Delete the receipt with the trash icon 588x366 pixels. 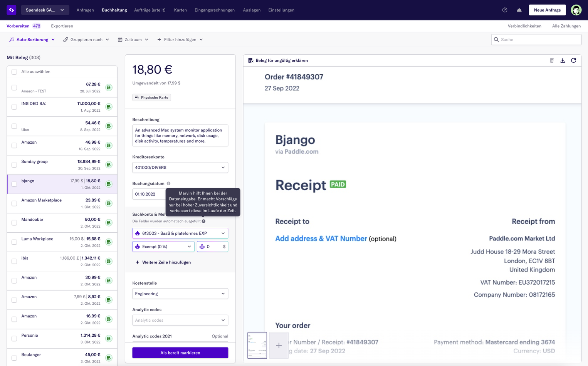[x=552, y=60]
